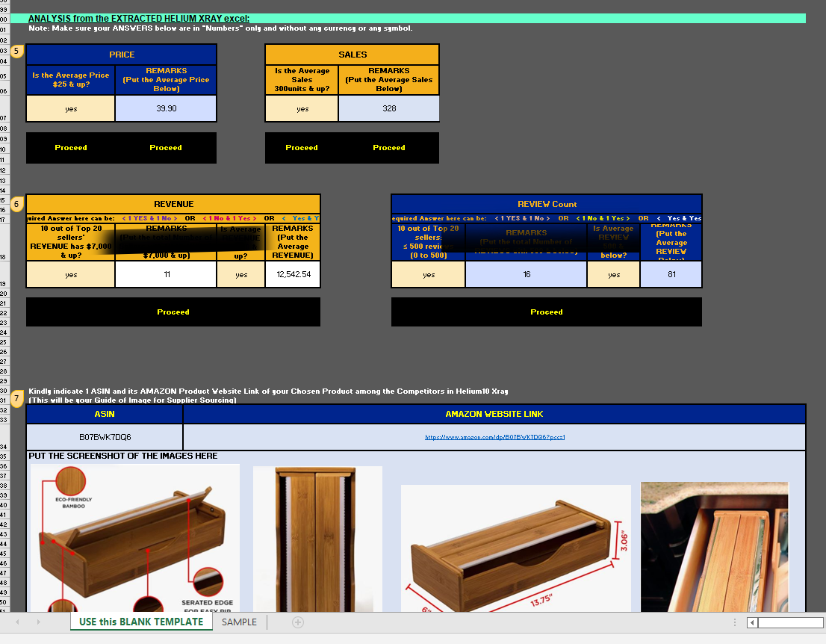Select the revenue count cell showing 11
This screenshot has height=644, width=826.
click(x=166, y=275)
